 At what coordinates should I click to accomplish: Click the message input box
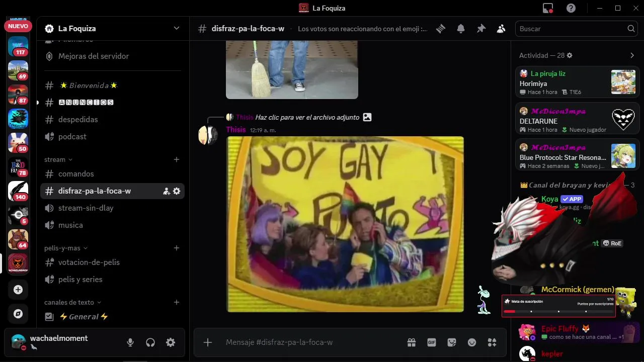tap(312, 342)
